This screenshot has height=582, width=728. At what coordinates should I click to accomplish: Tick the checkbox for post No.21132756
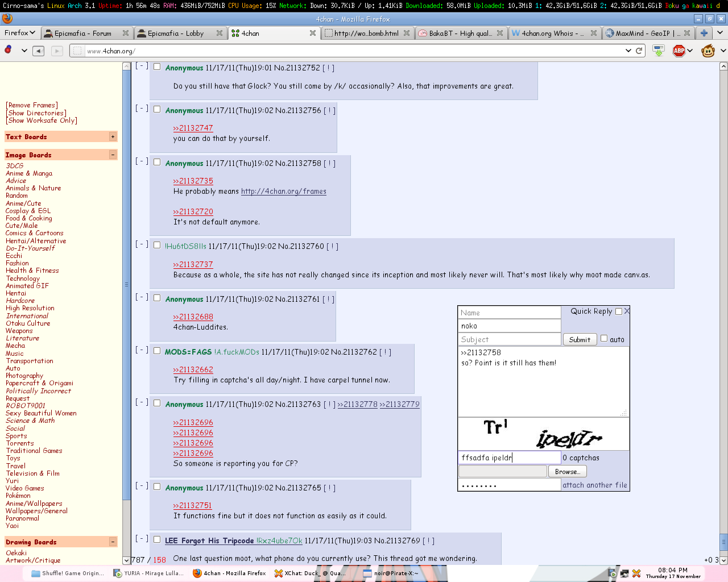pyautogui.click(x=157, y=109)
